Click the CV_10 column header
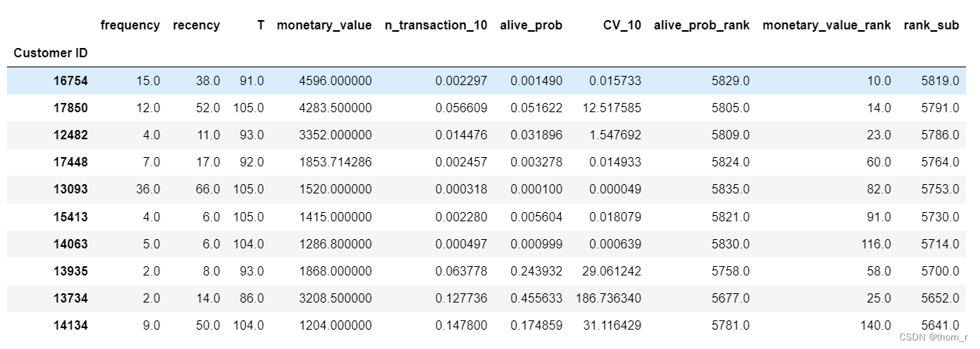The image size is (980, 349). (622, 26)
